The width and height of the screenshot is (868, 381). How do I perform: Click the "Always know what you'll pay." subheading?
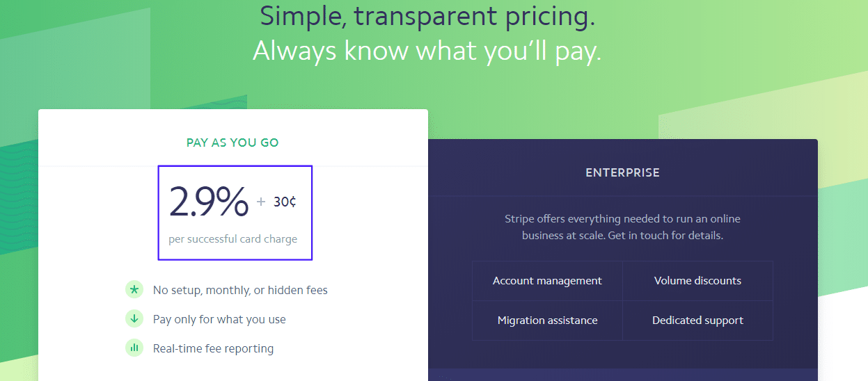click(x=427, y=51)
